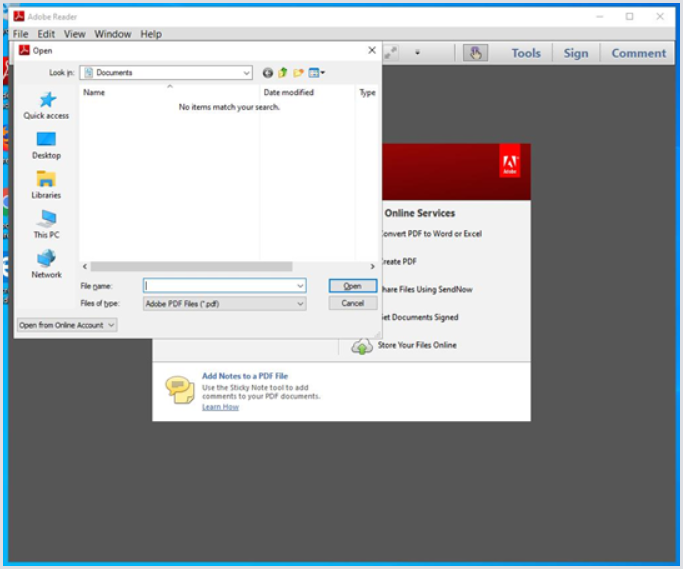Expand the Open from Online Account dropdown
This screenshot has height=569, width=683.
click(x=67, y=325)
